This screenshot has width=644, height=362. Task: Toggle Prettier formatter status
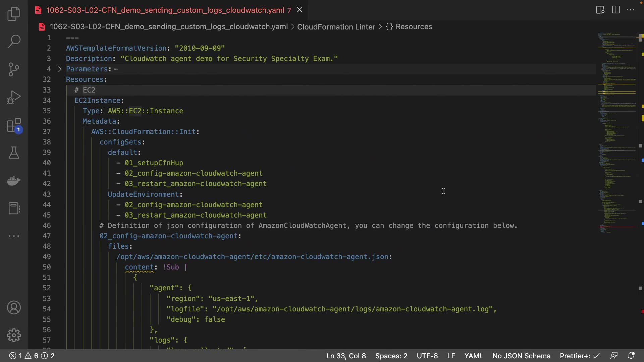click(579, 356)
